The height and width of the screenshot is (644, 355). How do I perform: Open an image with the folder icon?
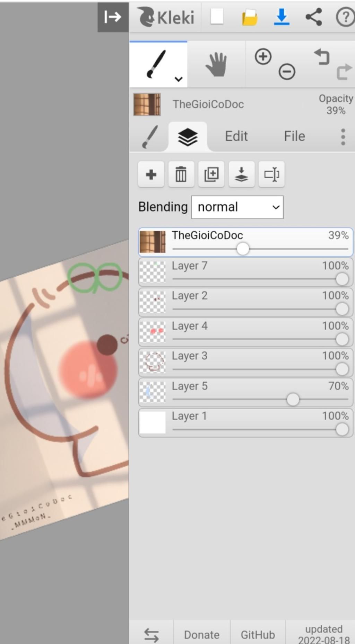[x=250, y=17]
